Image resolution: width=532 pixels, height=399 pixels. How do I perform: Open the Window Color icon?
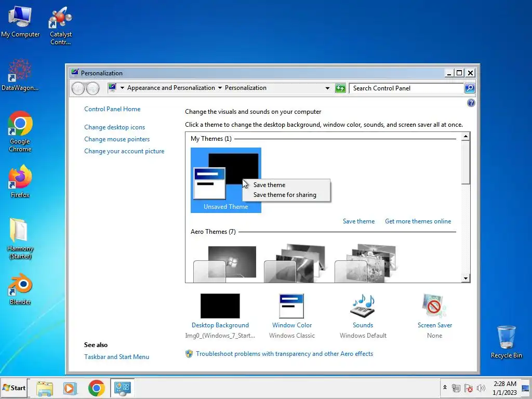coord(292,305)
